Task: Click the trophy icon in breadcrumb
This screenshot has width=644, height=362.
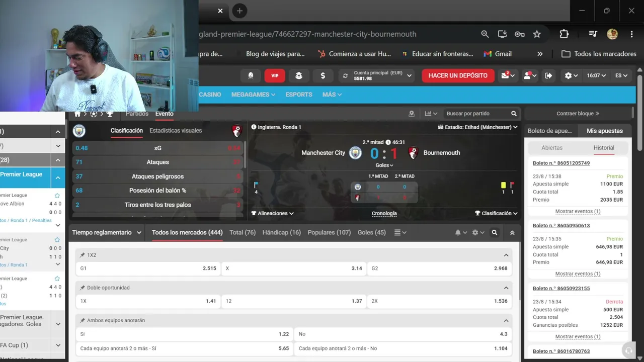Action: [x=110, y=114]
